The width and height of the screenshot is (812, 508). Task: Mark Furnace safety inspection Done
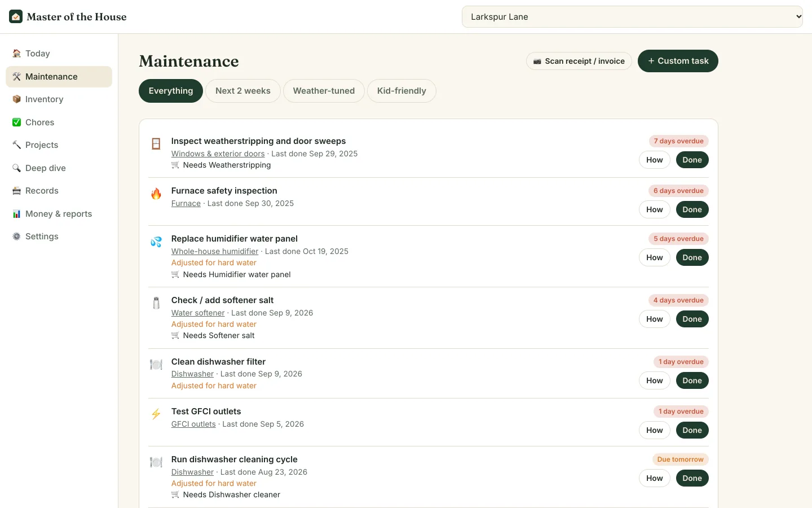tap(692, 209)
